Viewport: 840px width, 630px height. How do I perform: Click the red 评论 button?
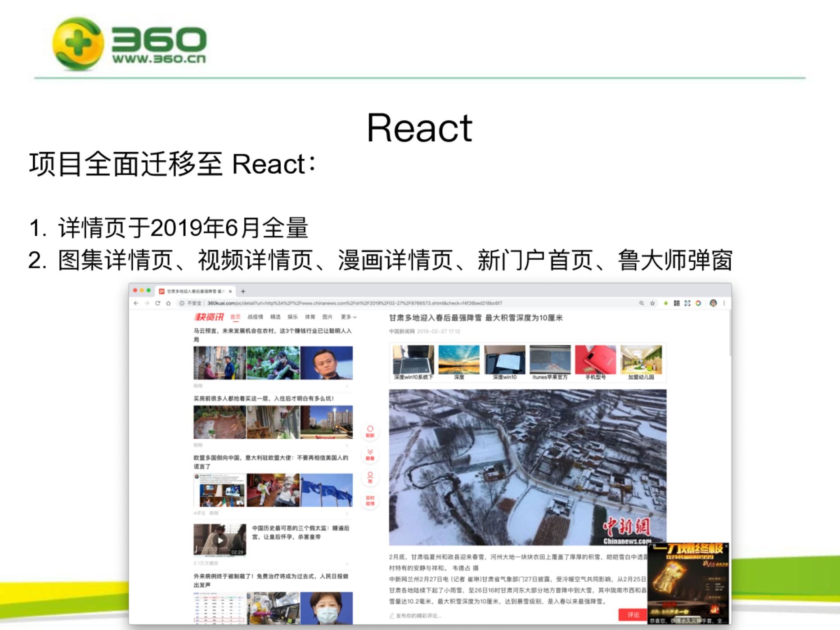click(x=633, y=615)
